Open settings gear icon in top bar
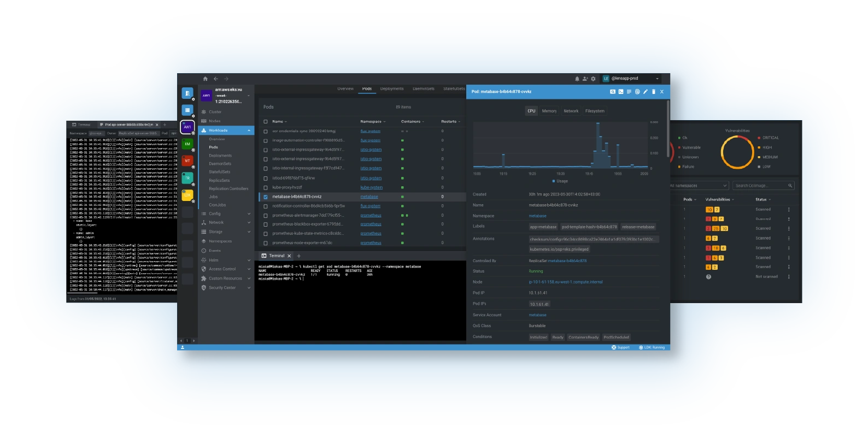 click(x=593, y=79)
